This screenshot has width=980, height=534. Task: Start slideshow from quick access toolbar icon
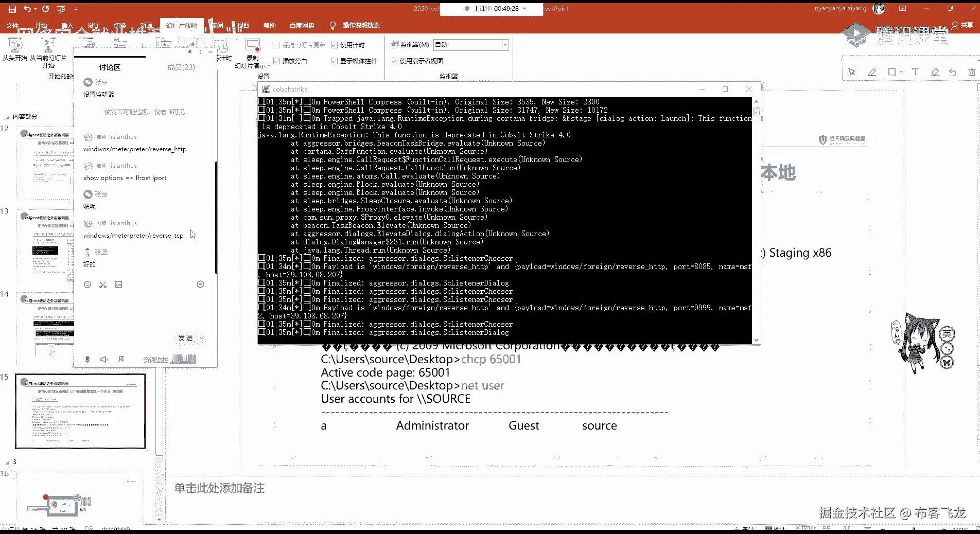click(61, 9)
